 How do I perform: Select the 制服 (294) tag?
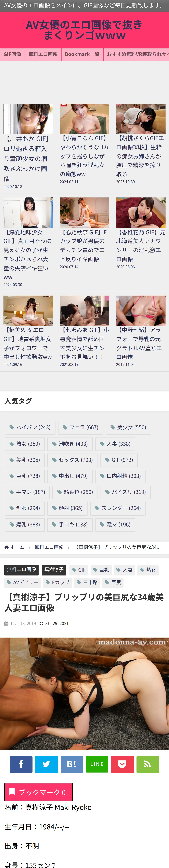click(x=25, y=508)
